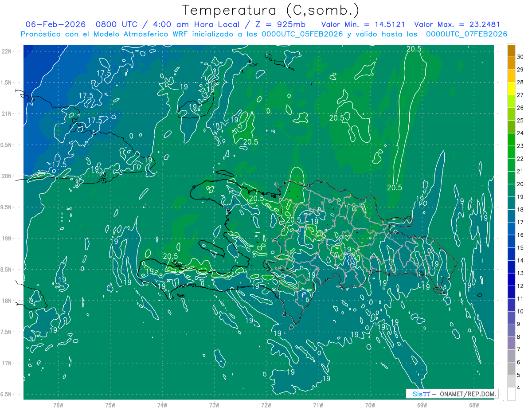
Task: Click the colorbar value '20'
Action: click(520, 184)
